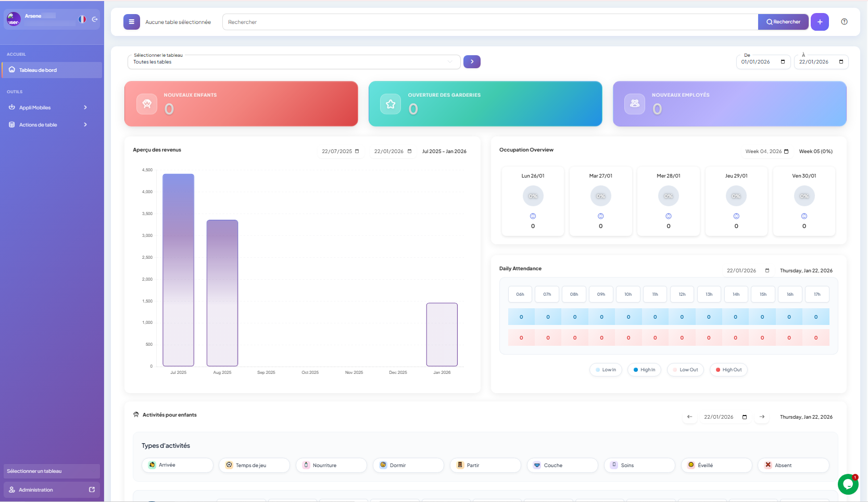Click into the Rechercher search field
Screen dimensions: 868x502
tap(489, 22)
